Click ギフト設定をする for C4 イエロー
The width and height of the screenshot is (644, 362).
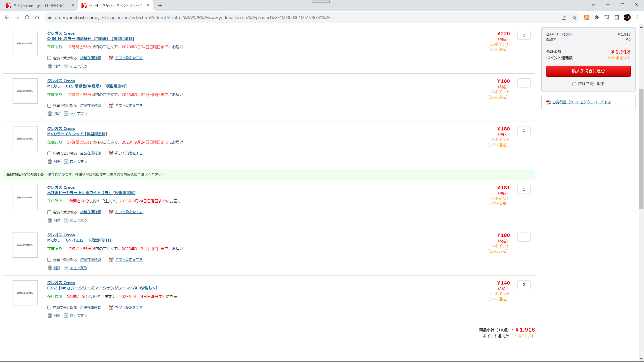point(129,260)
